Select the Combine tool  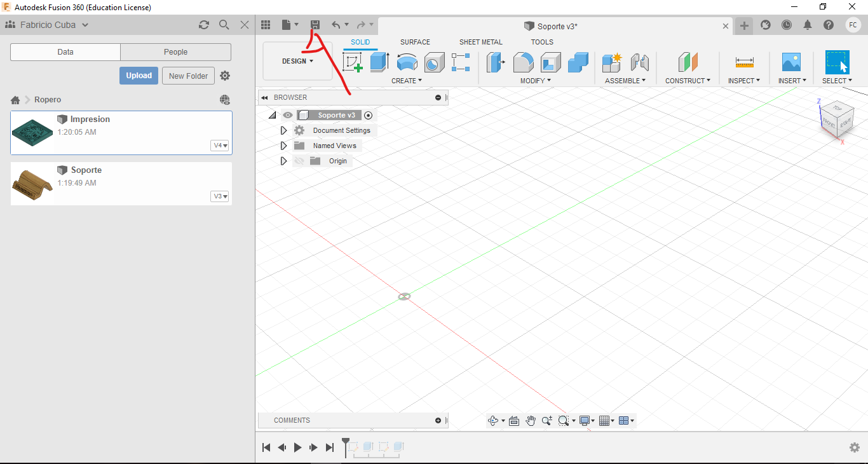(x=578, y=62)
